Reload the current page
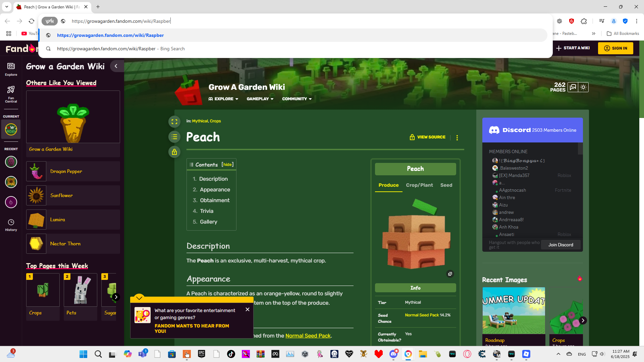This screenshot has height=362, width=644. coord(32,21)
